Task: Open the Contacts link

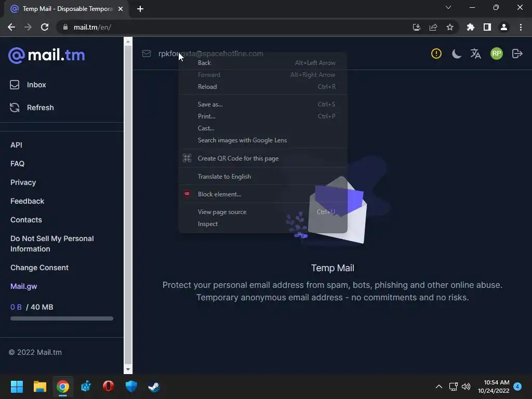Action: [x=26, y=220]
